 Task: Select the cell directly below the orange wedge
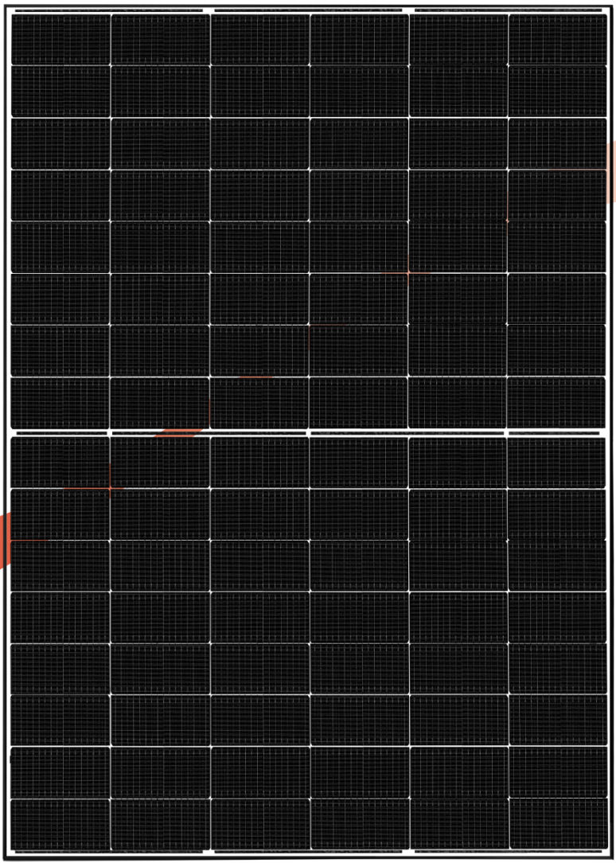coord(160,463)
